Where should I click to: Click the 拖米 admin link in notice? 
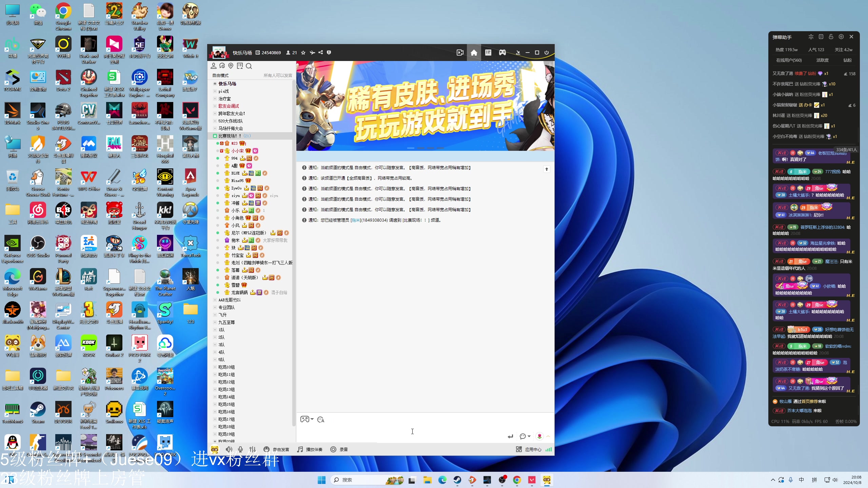[356, 220]
